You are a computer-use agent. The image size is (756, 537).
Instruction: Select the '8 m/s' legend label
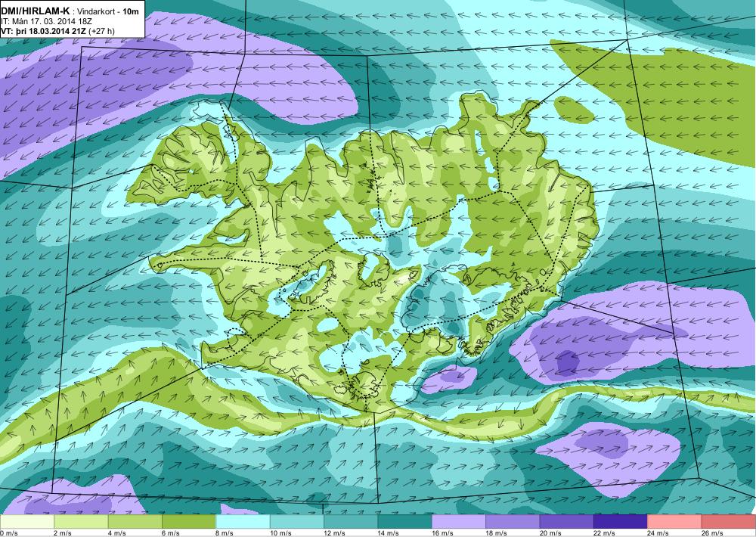225,532
